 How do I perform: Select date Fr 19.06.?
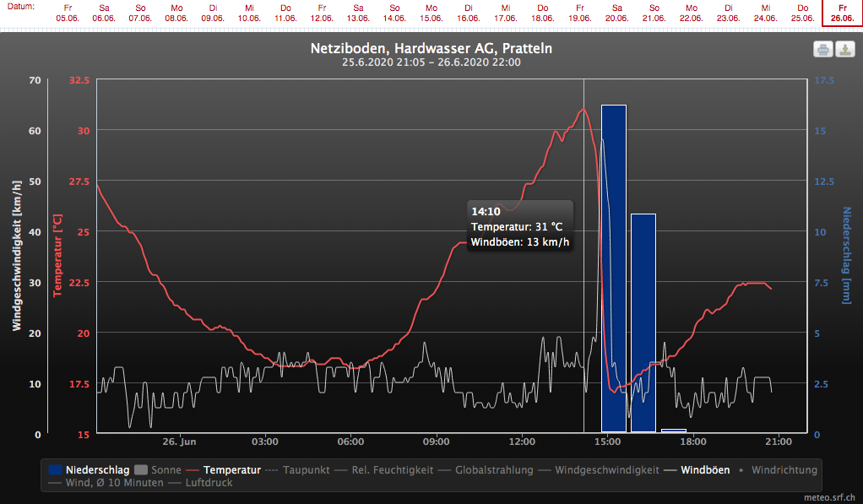click(x=579, y=14)
